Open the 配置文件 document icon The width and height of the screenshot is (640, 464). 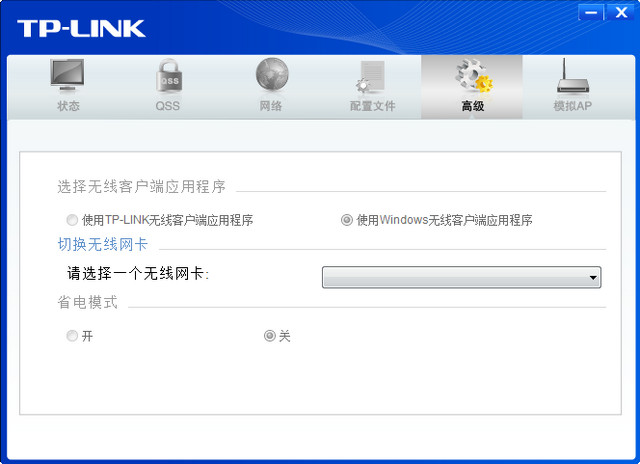tap(371, 77)
